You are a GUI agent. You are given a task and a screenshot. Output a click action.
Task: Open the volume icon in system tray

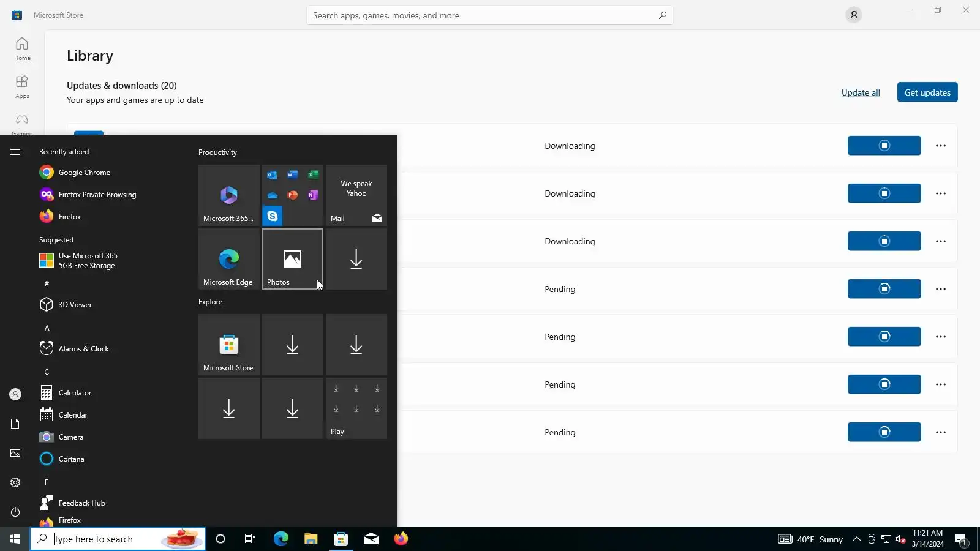coord(901,539)
